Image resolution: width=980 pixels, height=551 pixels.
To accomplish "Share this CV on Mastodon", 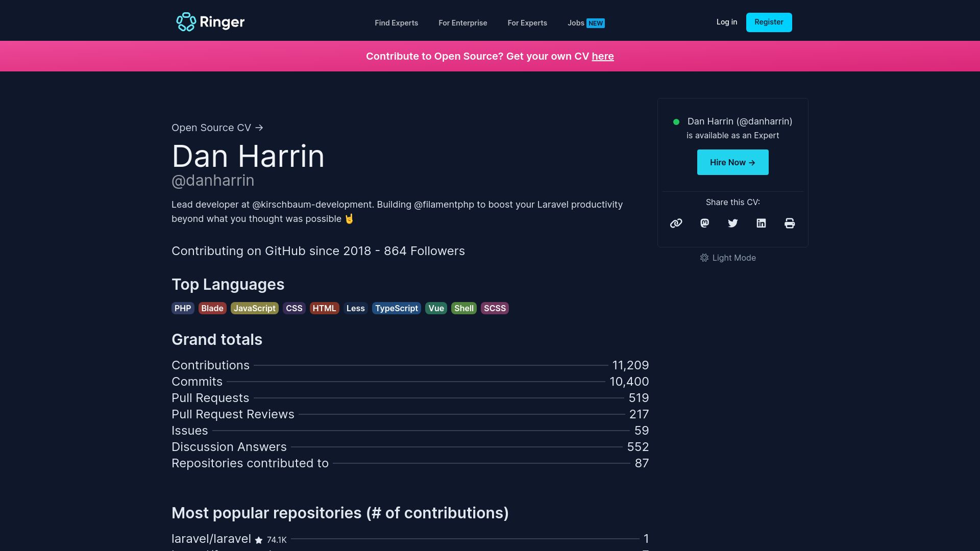I will click(x=704, y=223).
